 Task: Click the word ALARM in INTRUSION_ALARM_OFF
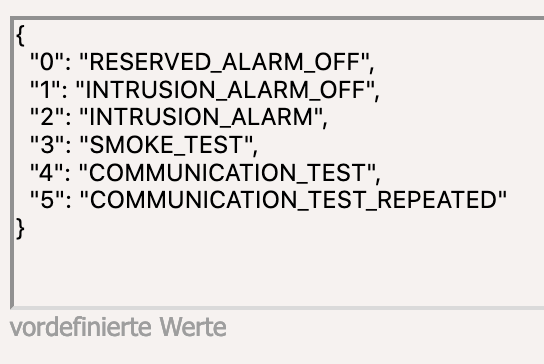pos(267,90)
